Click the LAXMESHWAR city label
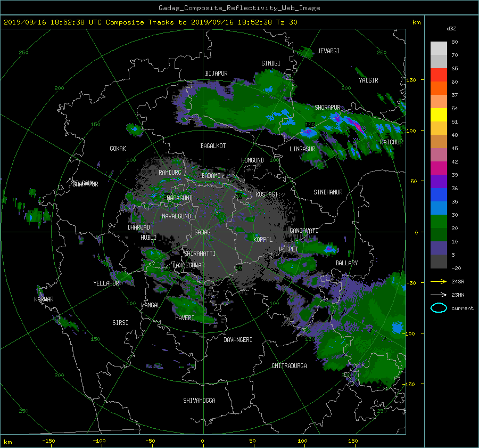The height and width of the screenshot is (448, 479). (x=188, y=265)
